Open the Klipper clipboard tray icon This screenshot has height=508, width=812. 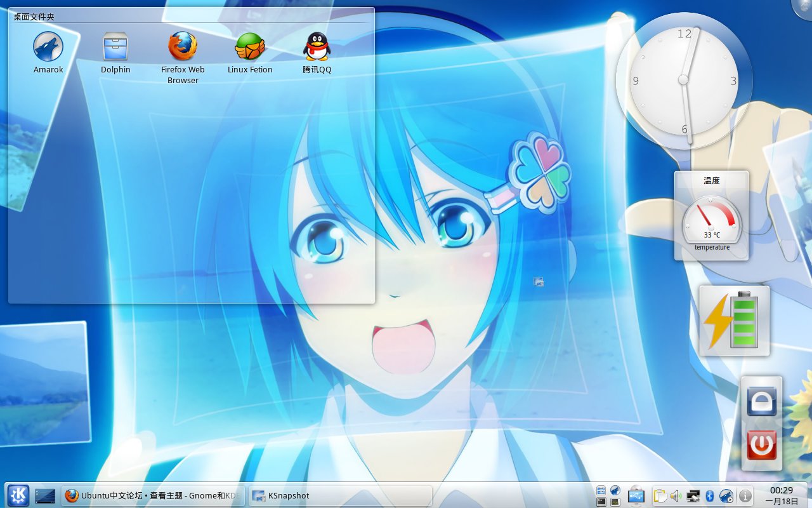(660, 496)
